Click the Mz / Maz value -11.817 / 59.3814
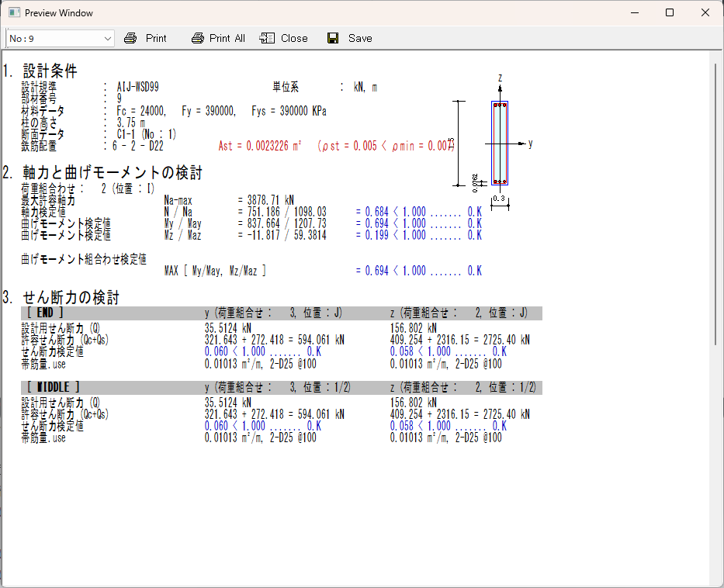 287,235
